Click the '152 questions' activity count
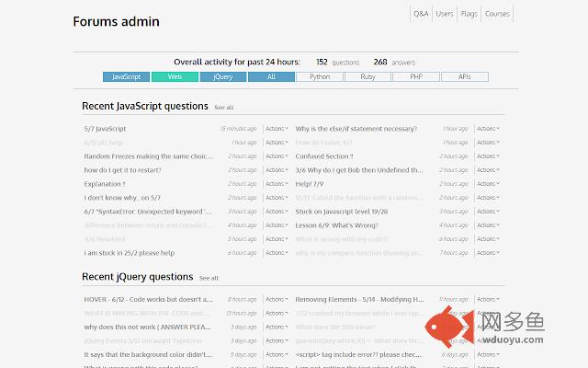This screenshot has width=588, height=368. click(x=337, y=63)
